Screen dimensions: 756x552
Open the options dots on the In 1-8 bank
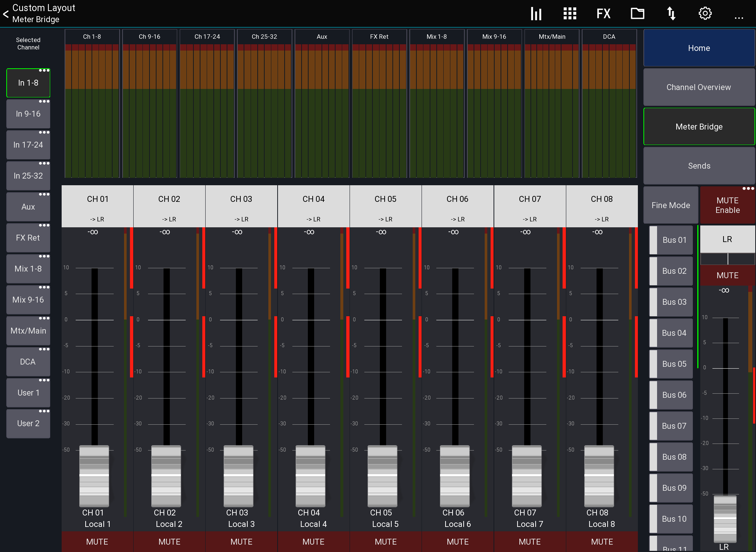pyautogui.click(x=45, y=70)
